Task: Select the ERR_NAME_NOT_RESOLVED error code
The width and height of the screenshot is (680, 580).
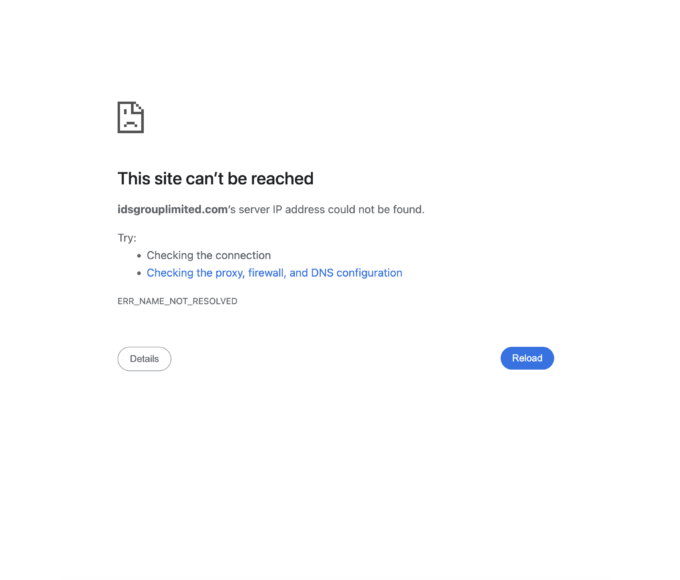Action: (177, 301)
